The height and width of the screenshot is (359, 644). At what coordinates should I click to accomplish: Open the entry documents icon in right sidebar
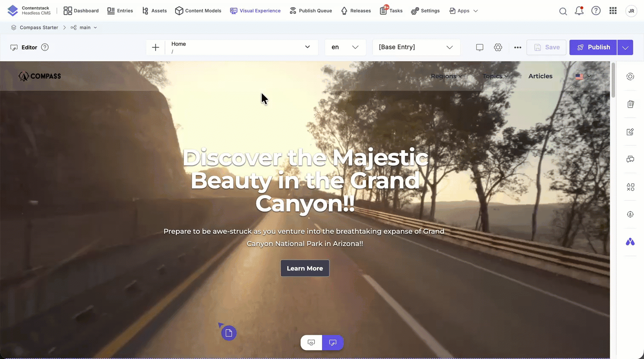630,104
